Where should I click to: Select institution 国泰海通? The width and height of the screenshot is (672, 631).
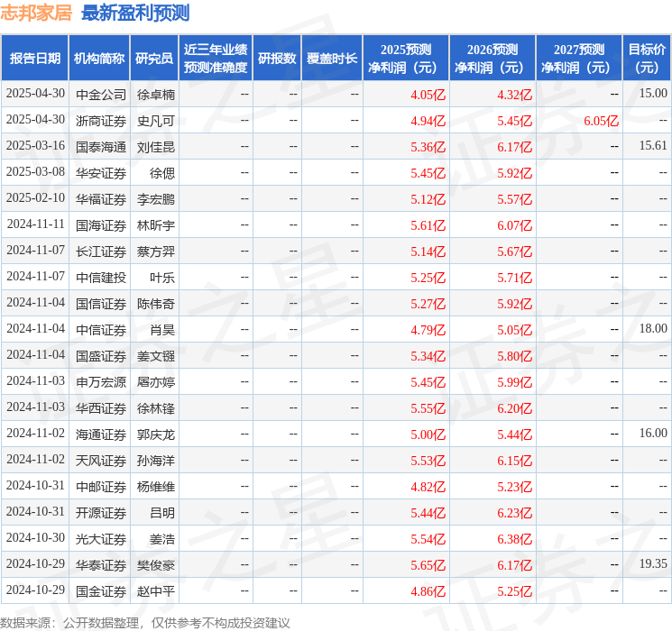click(101, 147)
